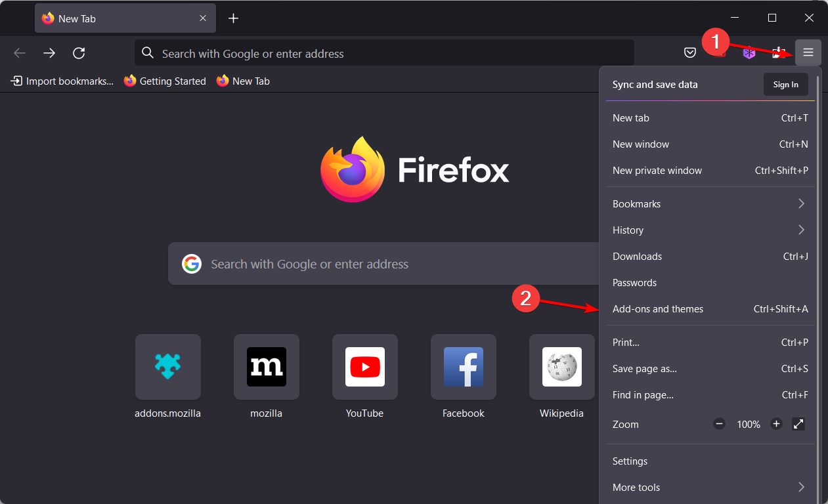This screenshot has width=828, height=504.
Task: Choose New window from the menu
Action: pos(710,144)
